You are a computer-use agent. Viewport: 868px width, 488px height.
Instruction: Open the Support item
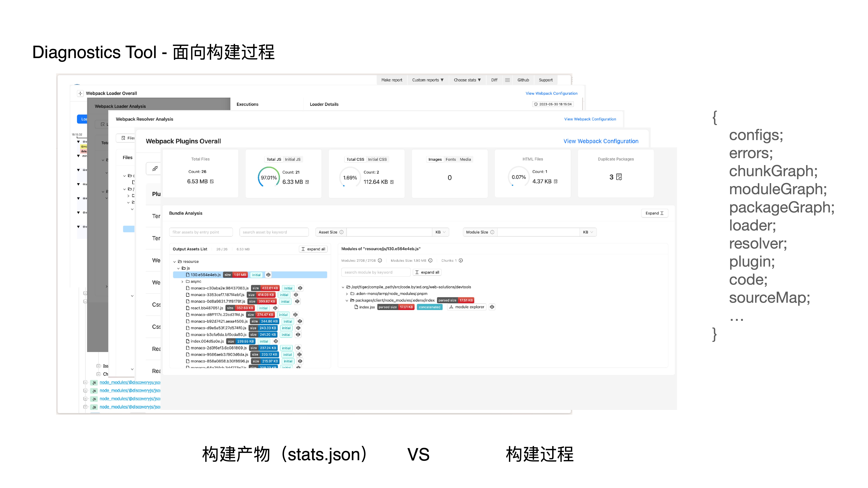[546, 80]
